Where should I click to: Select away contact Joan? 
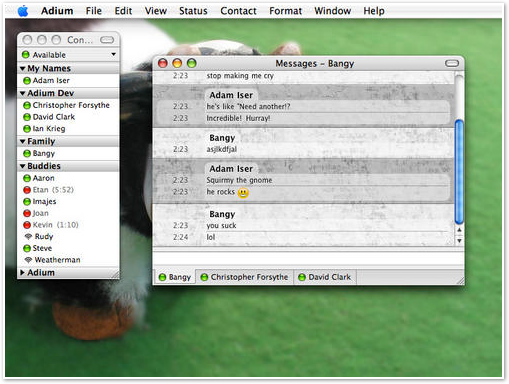[x=68, y=213]
